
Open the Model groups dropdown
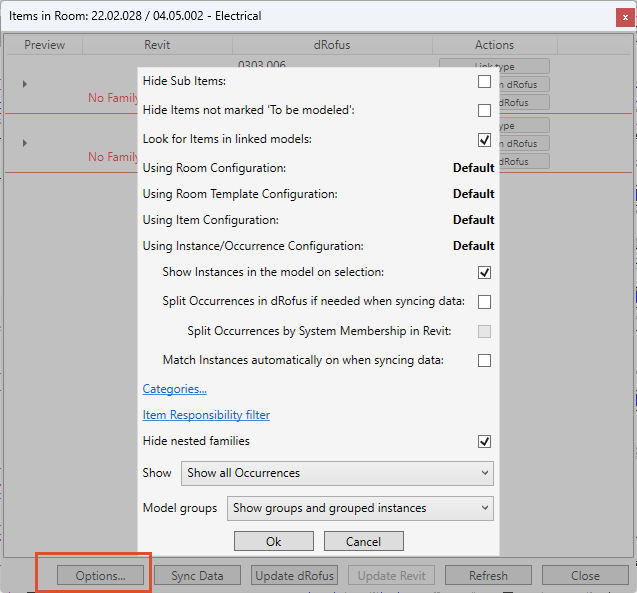point(360,508)
